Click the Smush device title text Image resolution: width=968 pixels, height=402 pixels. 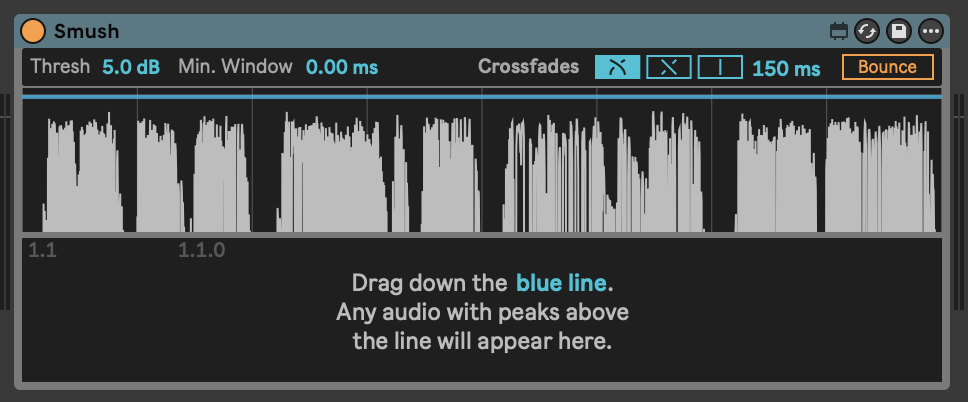[x=87, y=31]
